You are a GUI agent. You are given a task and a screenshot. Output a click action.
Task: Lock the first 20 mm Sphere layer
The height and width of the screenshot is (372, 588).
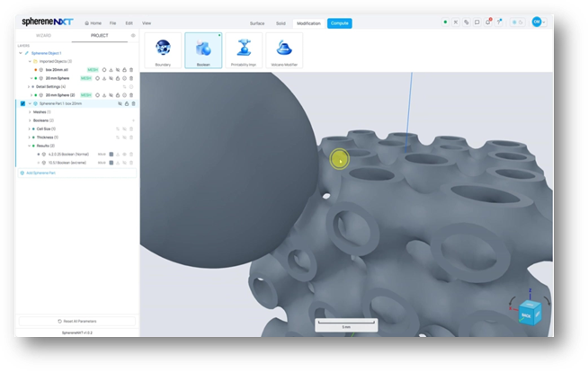pos(118,78)
